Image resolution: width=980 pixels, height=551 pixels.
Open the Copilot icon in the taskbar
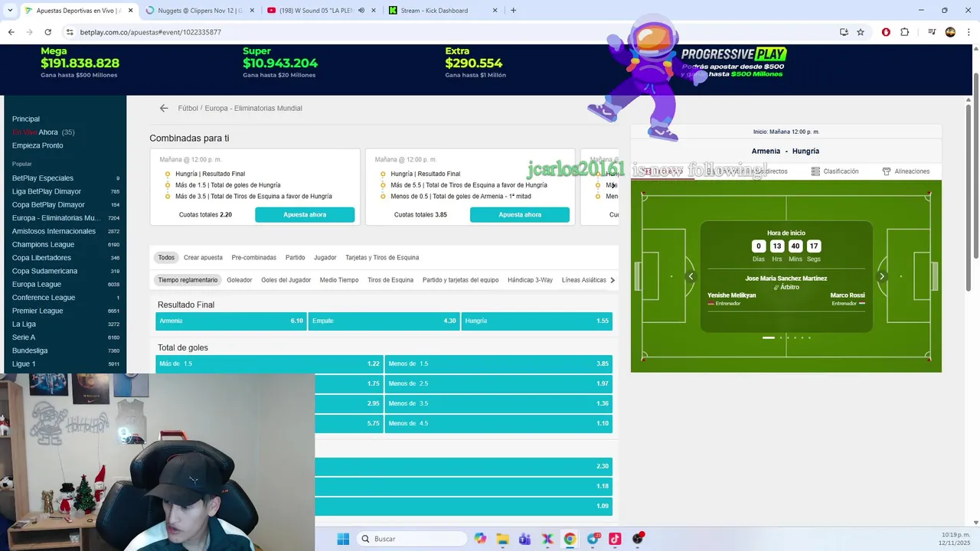(x=480, y=539)
